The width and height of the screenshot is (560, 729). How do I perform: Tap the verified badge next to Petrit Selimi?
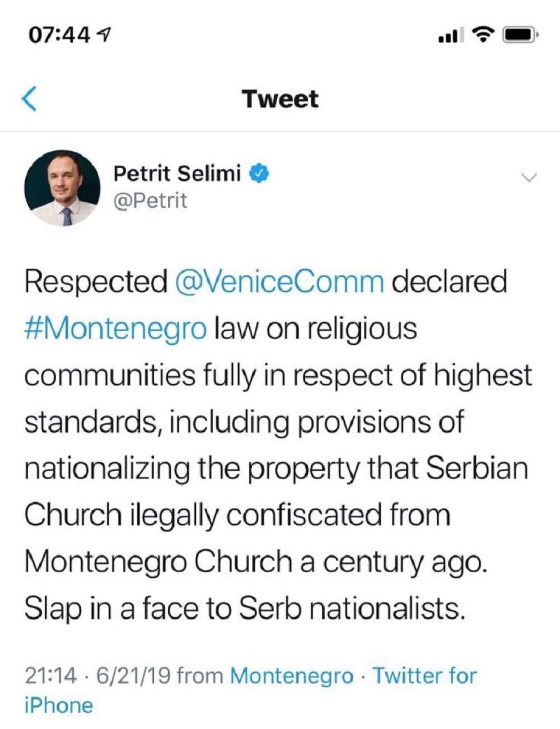tap(259, 174)
